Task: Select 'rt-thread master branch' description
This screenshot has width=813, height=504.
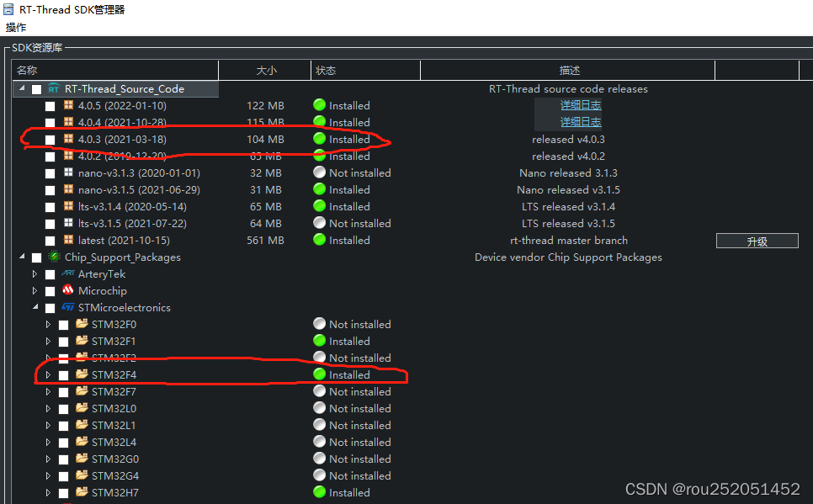Action: coord(569,241)
